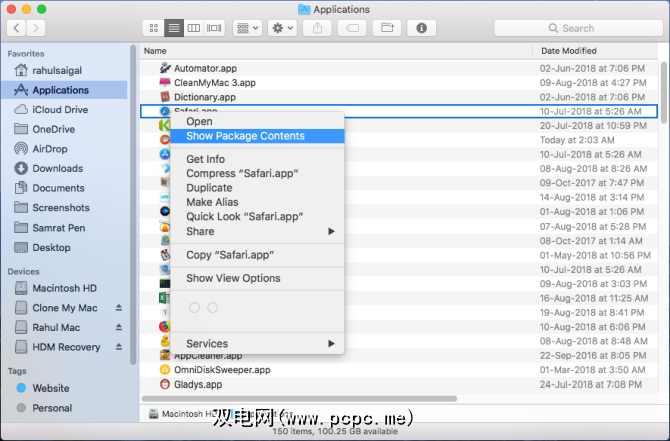Screen dimensions: 670x441
Task: Choose Copy “Safari.app”
Action: [257, 255]
